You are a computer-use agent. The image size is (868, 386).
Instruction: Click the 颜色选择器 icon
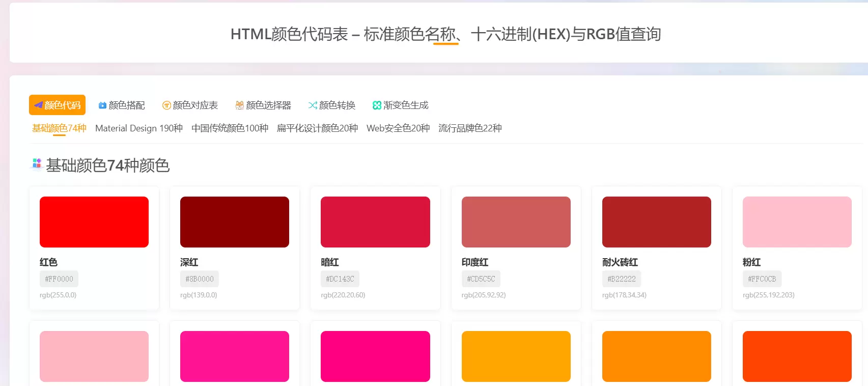[x=239, y=105]
